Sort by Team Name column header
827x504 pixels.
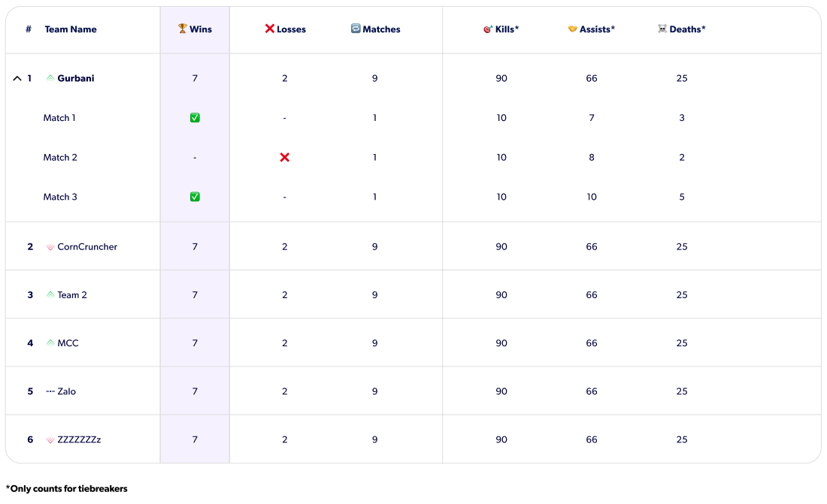click(71, 29)
